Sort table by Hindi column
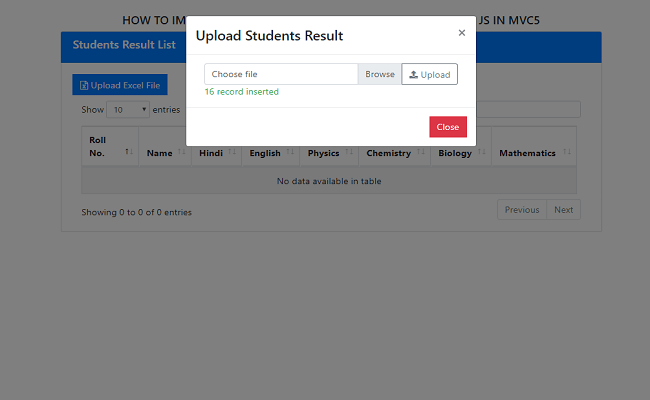 [x=216, y=153]
